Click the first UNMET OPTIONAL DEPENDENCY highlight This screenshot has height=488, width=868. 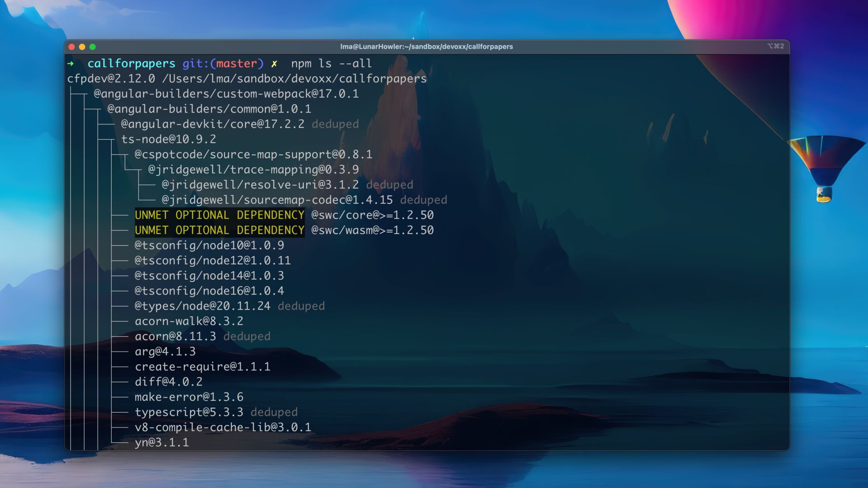tap(219, 215)
